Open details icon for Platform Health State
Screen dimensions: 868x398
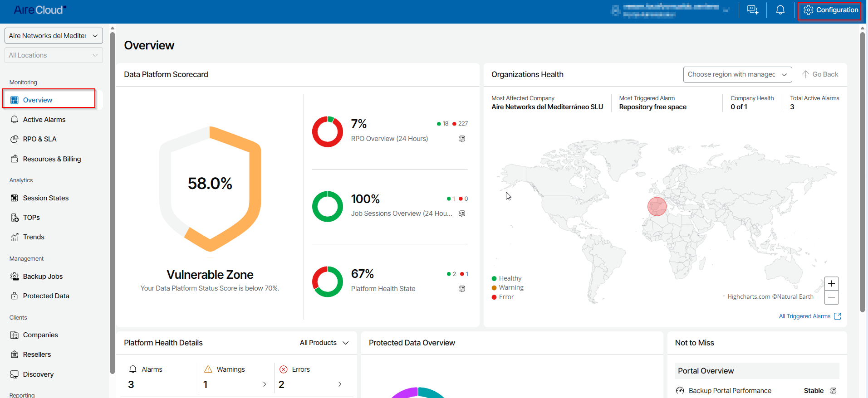pos(462,289)
